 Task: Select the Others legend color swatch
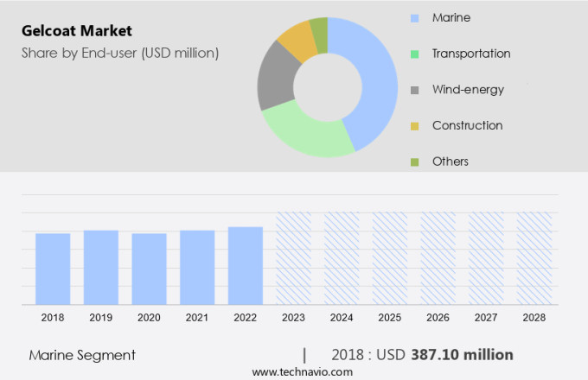coord(415,161)
